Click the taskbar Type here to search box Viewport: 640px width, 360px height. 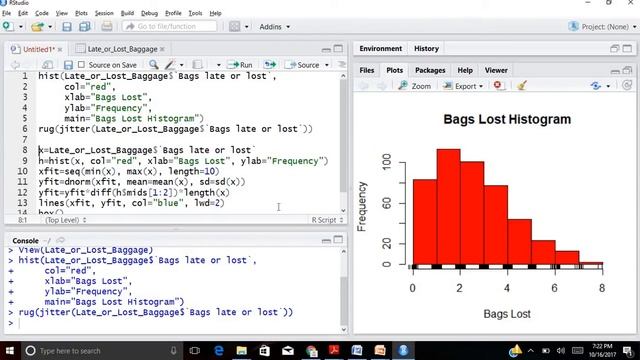pyautogui.click(x=101, y=351)
